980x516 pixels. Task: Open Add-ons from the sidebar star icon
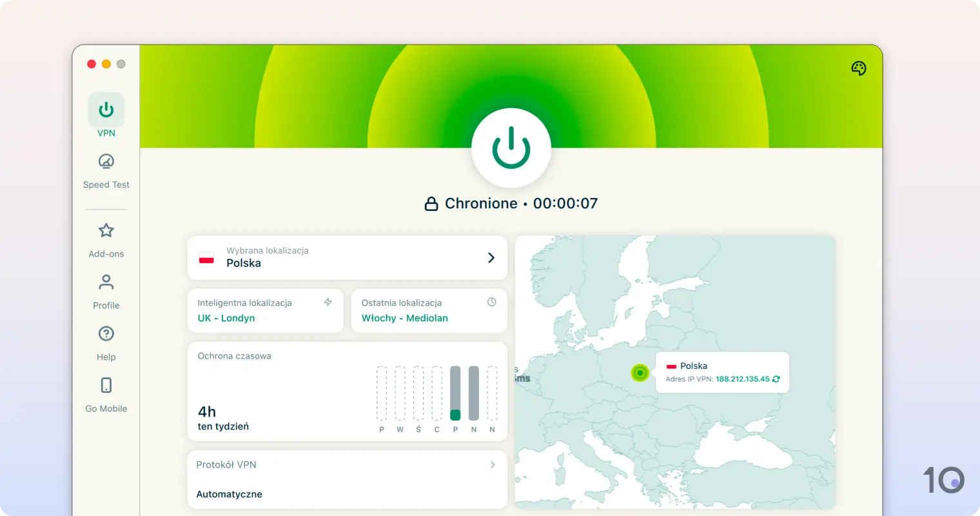pos(106,230)
